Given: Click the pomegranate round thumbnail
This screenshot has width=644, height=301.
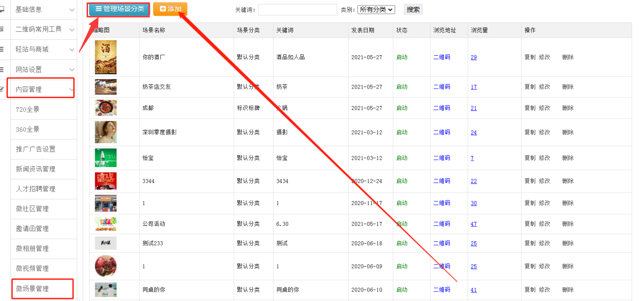Looking at the screenshot, I should pos(106,266).
